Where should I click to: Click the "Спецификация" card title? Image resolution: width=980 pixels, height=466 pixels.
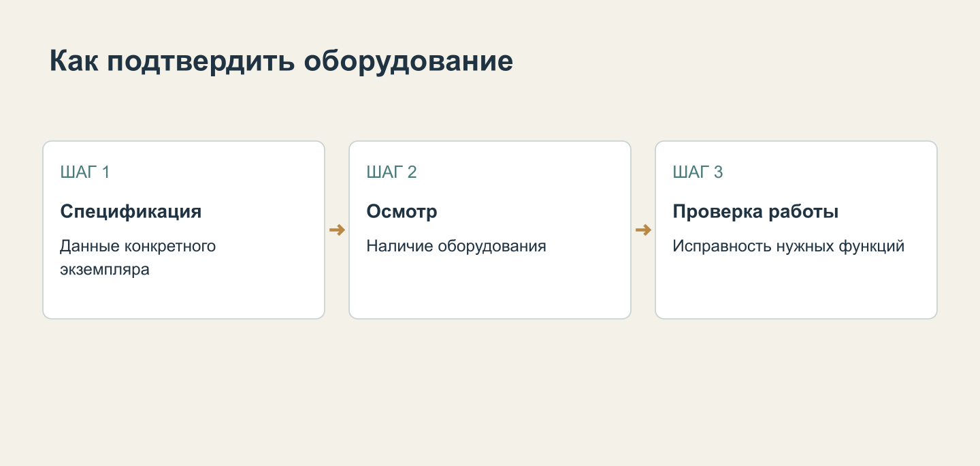pyautogui.click(x=131, y=211)
